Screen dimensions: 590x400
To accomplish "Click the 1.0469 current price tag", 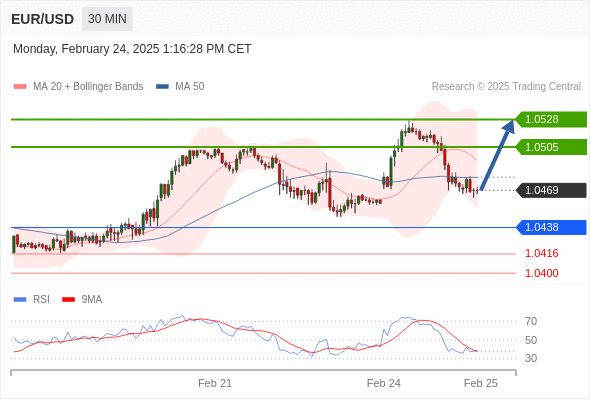I will click(x=551, y=190).
